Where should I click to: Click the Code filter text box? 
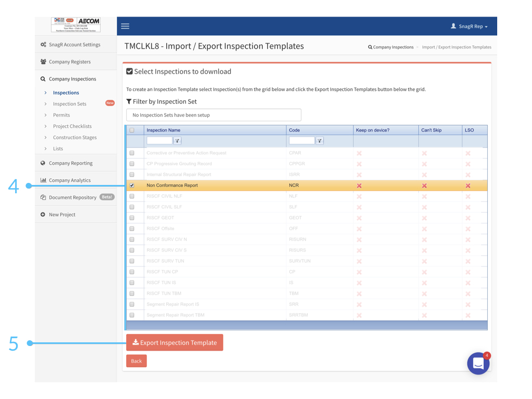(302, 140)
